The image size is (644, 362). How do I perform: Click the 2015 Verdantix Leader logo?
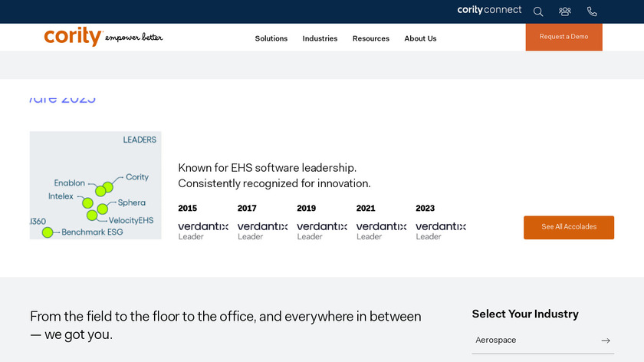tap(203, 230)
